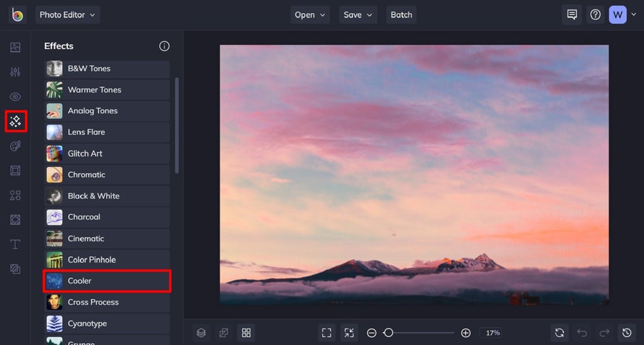Open the Frames sidebar icon
Screen dimensions: 644x345
[15, 170]
